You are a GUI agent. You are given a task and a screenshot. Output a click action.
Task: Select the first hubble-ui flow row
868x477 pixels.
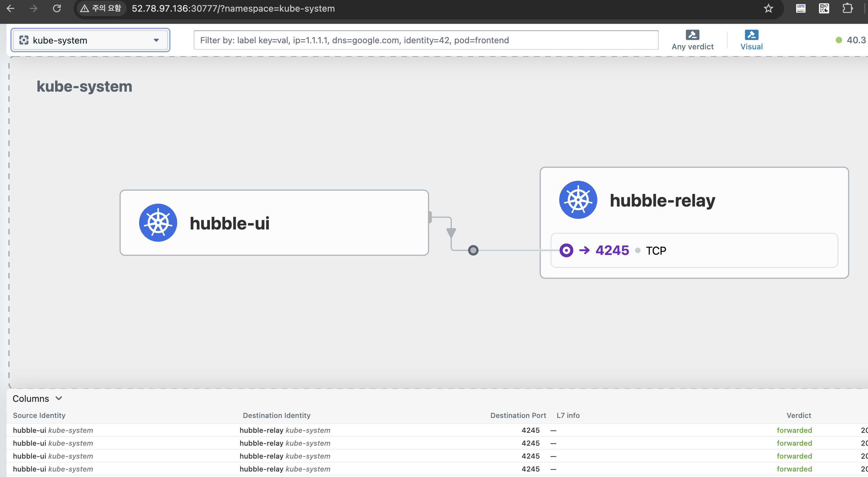[x=53, y=430]
